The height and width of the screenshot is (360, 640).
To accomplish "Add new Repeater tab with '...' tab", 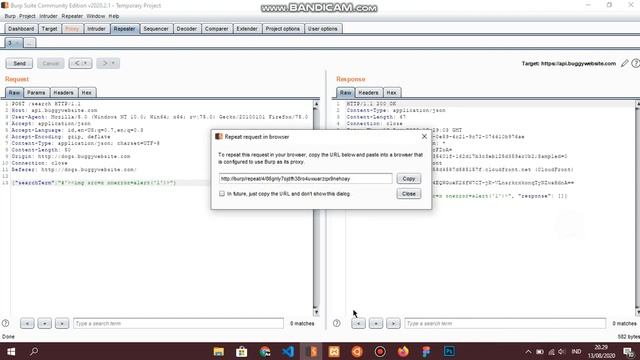I will click(29, 43).
